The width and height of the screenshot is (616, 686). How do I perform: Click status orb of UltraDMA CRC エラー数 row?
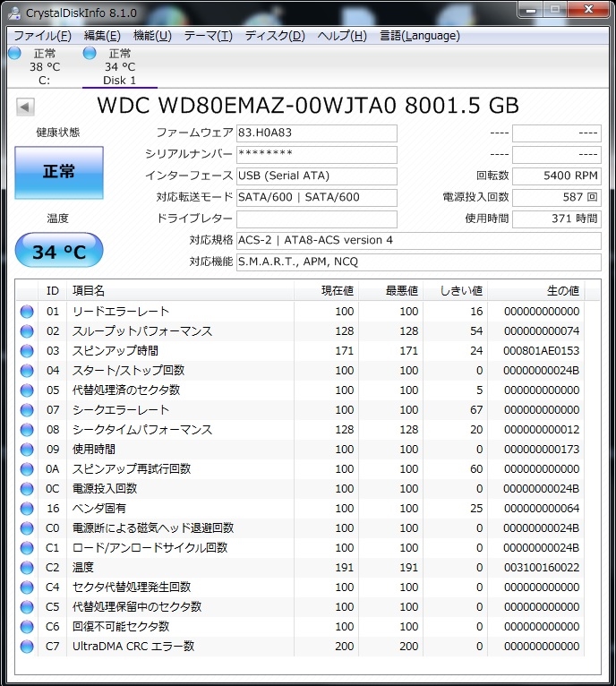coord(27,647)
